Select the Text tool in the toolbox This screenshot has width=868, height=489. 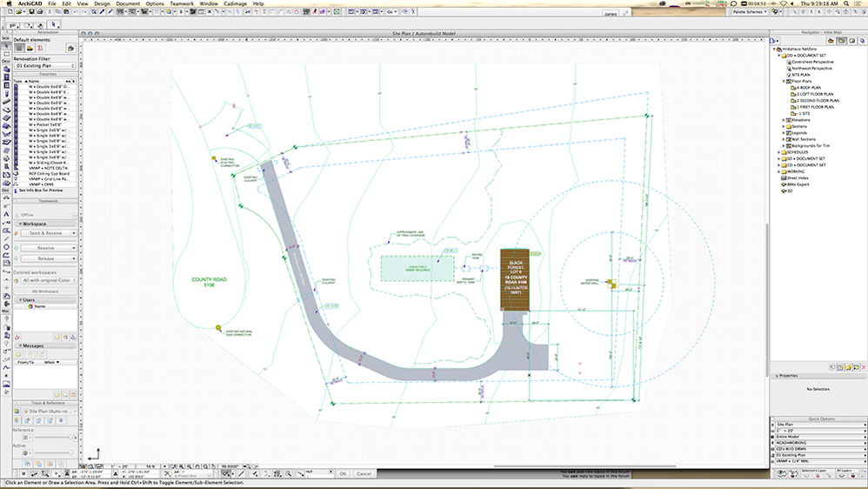pos(6,214)
